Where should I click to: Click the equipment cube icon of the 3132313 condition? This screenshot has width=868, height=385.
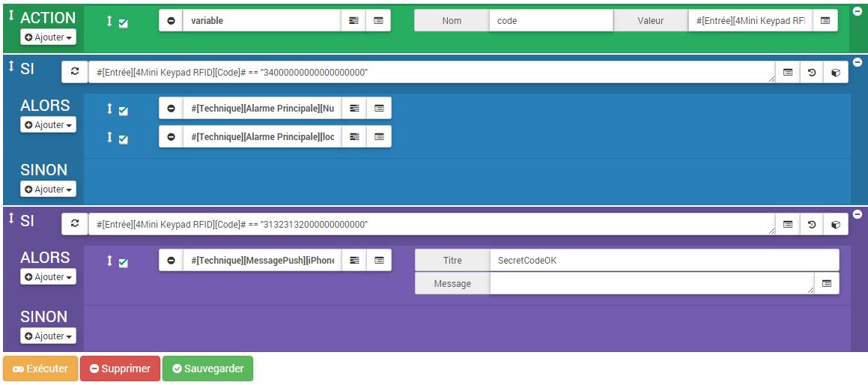836,224
